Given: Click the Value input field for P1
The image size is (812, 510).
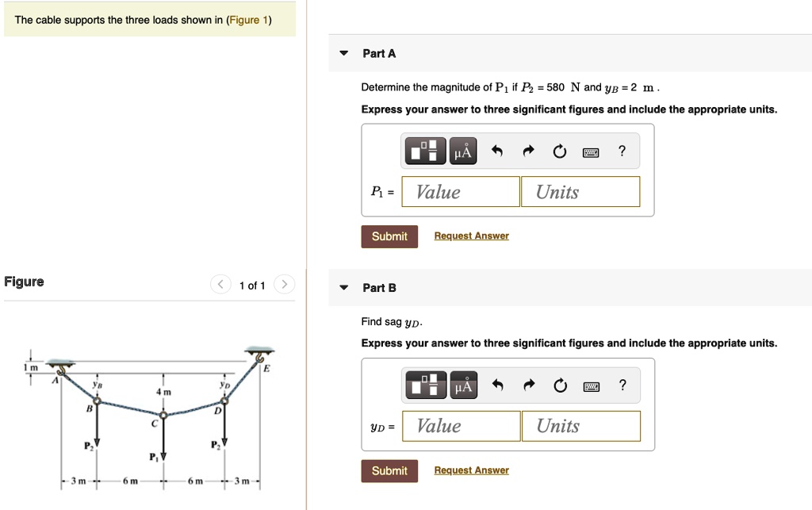Looking at the screenshot, I should pos(460,191).
